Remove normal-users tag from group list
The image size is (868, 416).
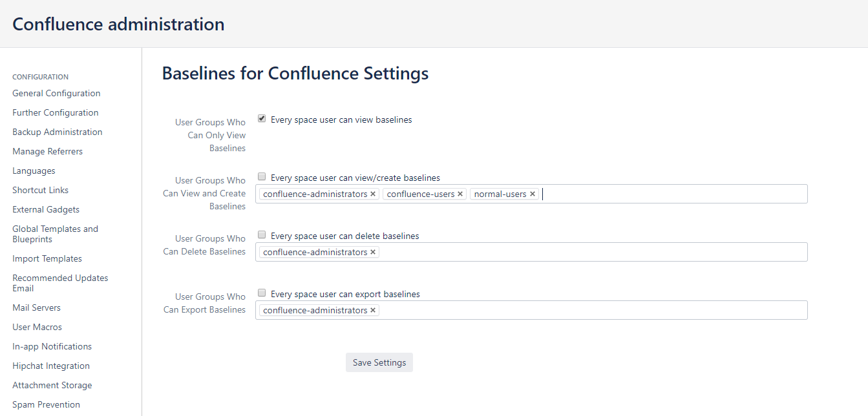(533, 194)
